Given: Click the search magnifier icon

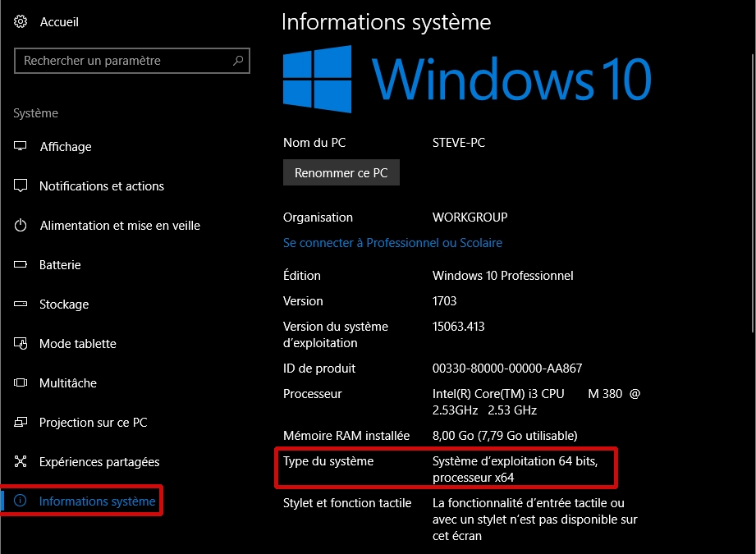Looking at the screenshot, I should [x=238, y=61].
